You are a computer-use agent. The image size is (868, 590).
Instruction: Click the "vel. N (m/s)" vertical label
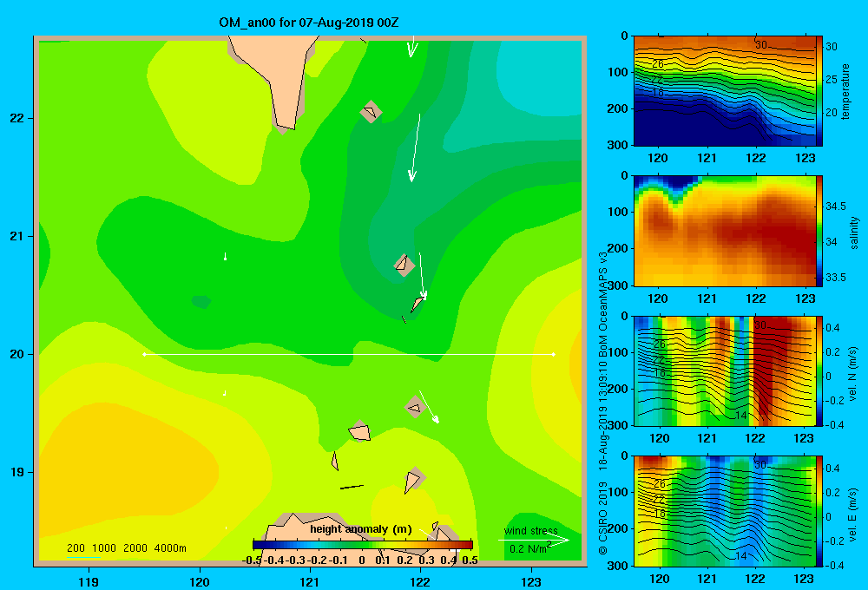tap(853, 374)
